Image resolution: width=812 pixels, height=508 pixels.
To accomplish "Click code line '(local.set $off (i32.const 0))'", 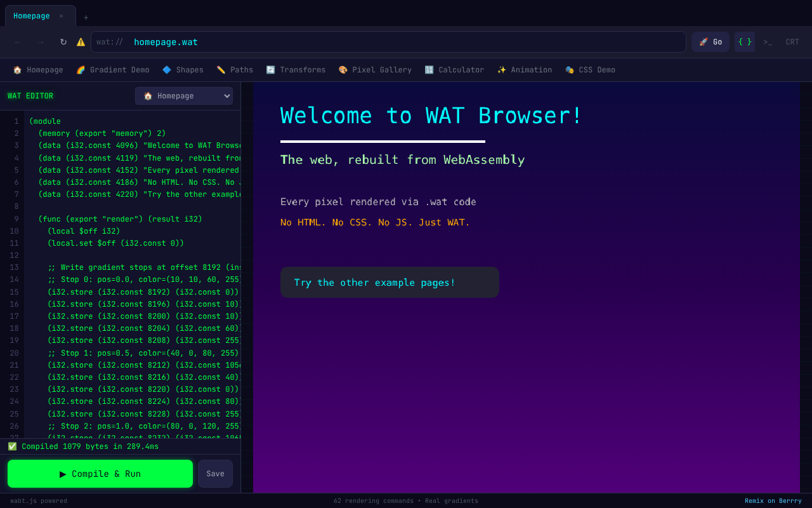I will [115, 243].
